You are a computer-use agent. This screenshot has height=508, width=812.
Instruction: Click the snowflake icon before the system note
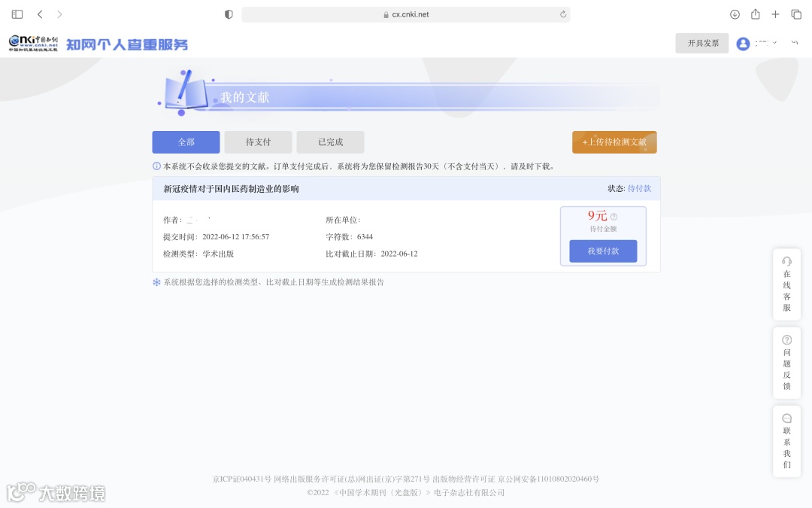tap(156, 282)
